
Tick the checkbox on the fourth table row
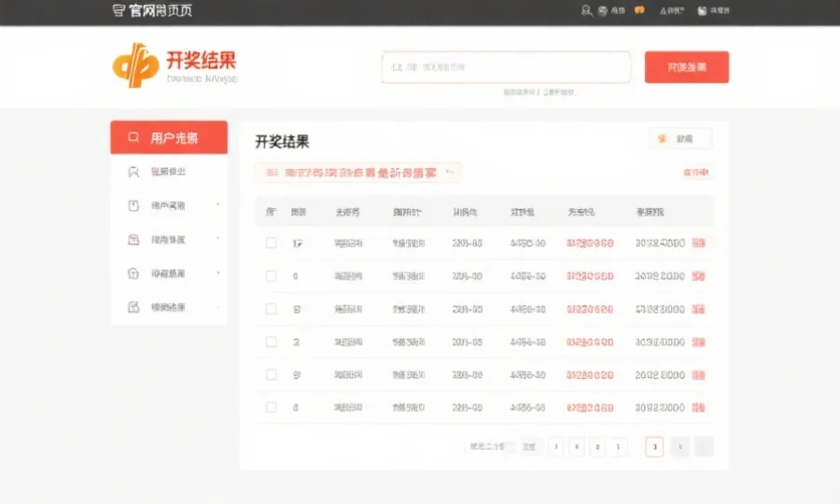271,342
